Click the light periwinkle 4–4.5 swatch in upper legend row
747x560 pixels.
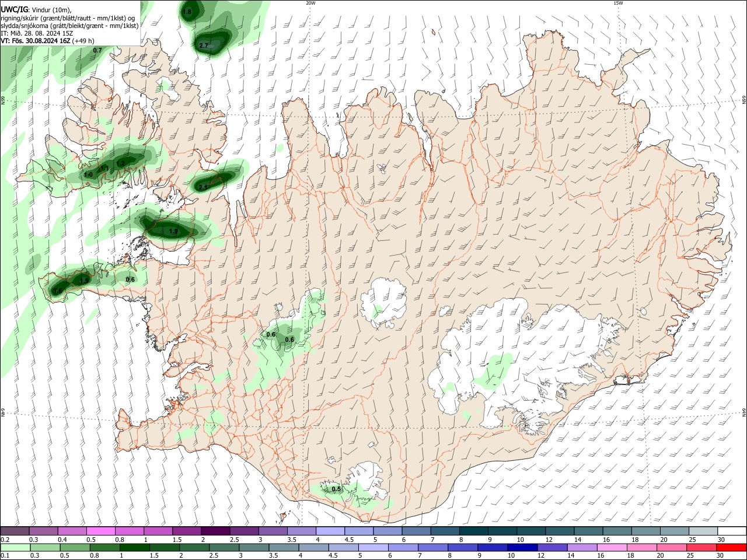tap(330, 531)
